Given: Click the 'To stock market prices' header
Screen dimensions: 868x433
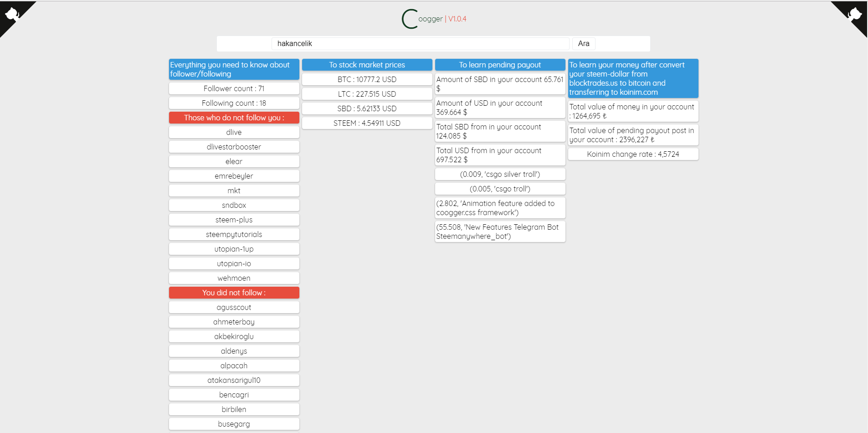Looking at the screenshot, I should coord(367,65).
